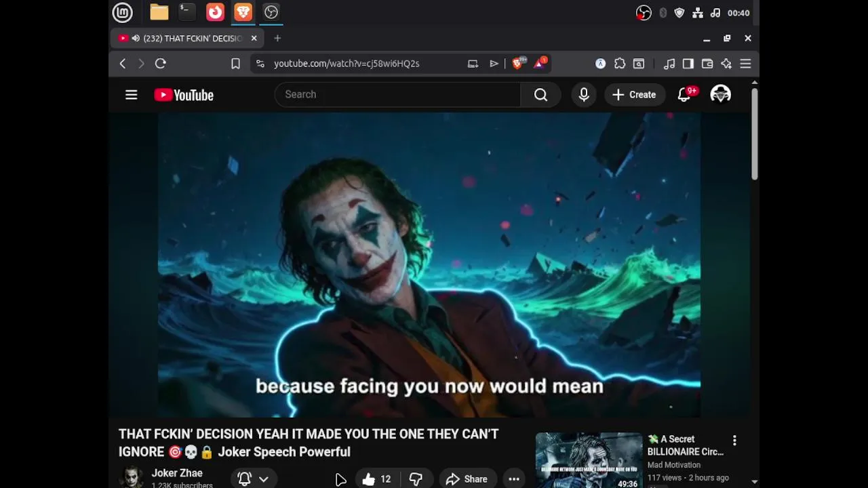This screenshot has width=868, height=488.
Task: Select the THAT FCKIN' DECISION tab
Action: click(x=188, y=39)
